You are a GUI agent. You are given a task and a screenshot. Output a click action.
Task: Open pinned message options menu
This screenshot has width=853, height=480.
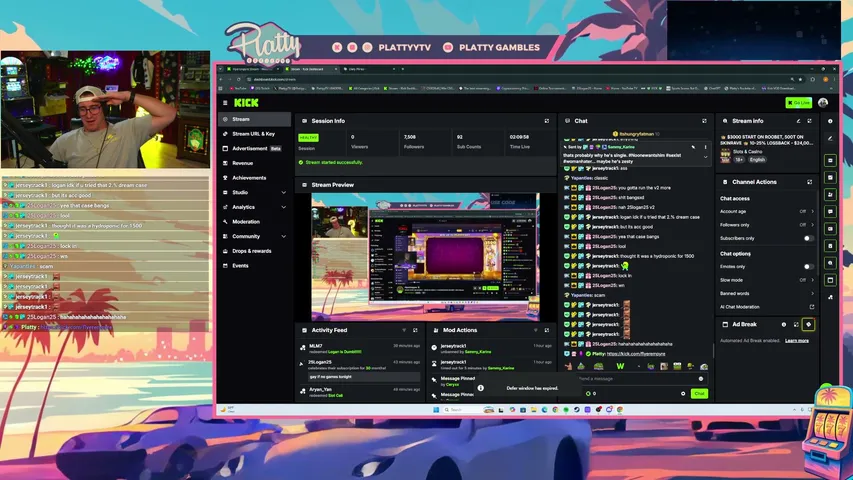[x=706, y=147]
